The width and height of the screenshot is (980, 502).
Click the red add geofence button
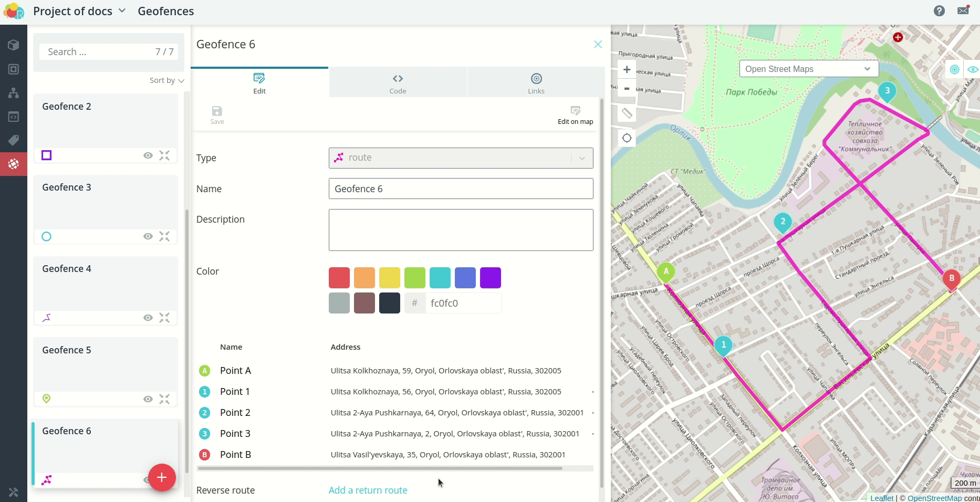point(162,477)
